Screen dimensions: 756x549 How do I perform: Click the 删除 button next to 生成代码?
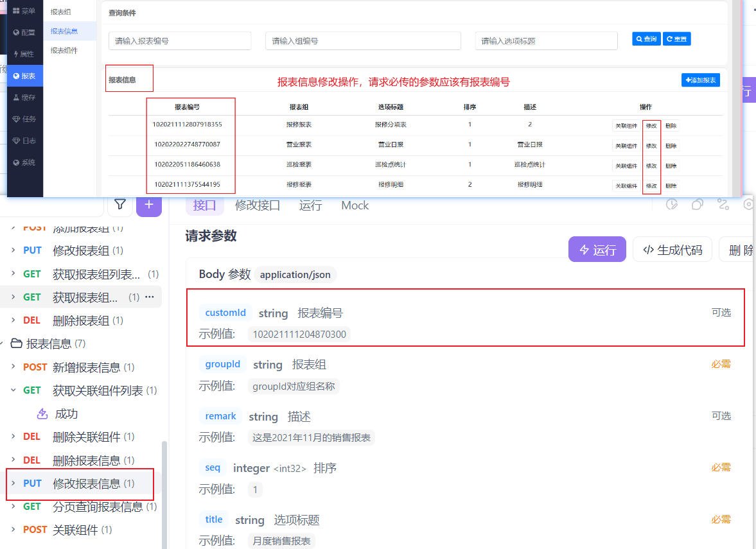737,250
